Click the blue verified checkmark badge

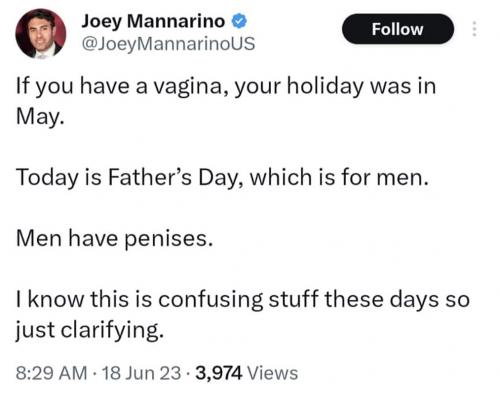point(239,21)
